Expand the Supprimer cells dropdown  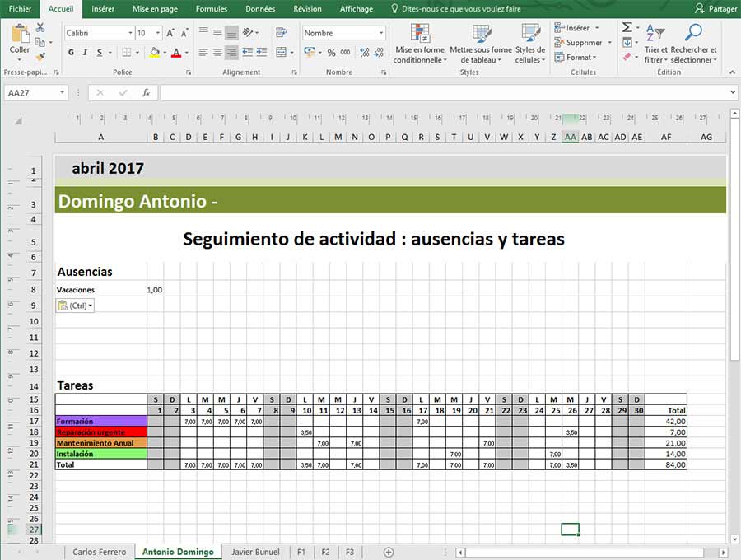[x=609, y=43]
